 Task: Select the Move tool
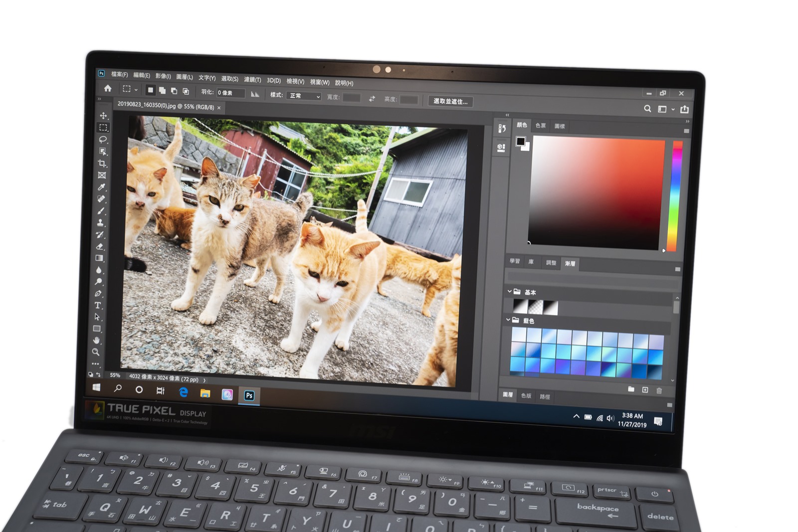click(x=103, y=116)
